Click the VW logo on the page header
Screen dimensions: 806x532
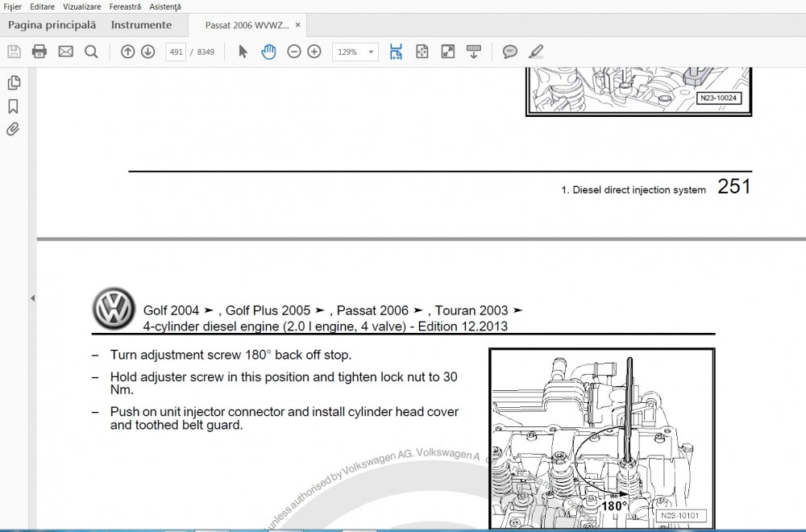114,309
